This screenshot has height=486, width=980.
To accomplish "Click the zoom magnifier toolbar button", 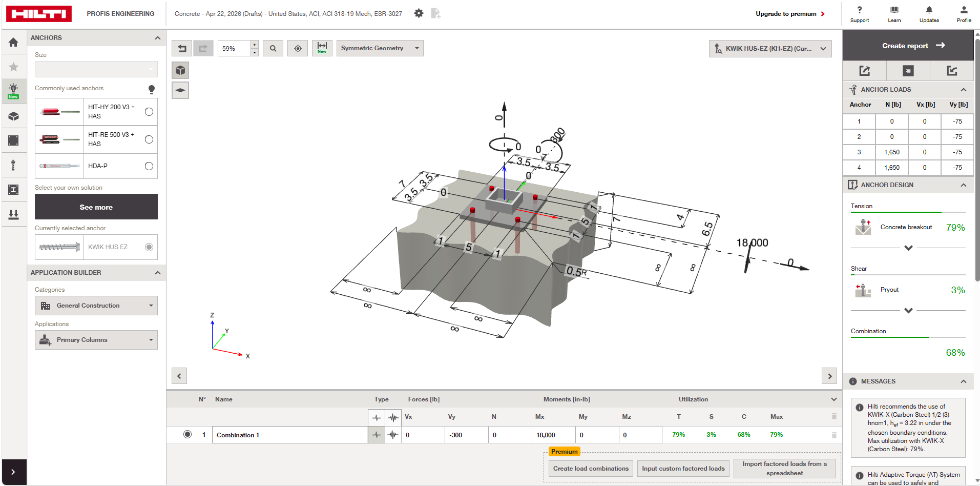I will coord(273,48).
